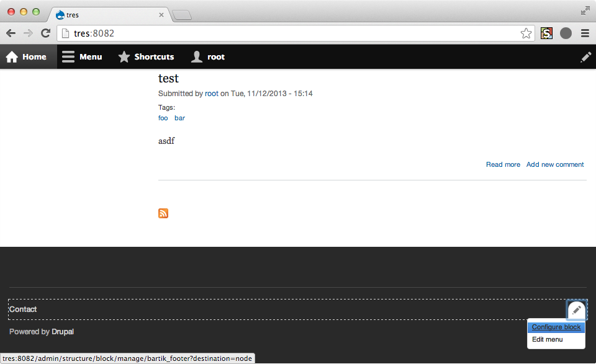Open the root user menu
Viewport: 596px width, 364px height.
pos(208,56)
